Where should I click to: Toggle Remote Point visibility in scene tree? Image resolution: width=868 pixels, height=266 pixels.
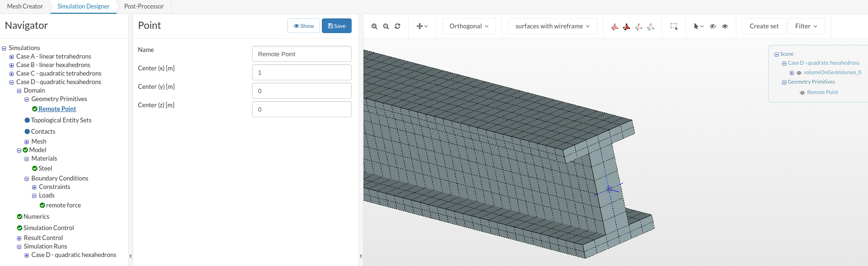point(802,93)
